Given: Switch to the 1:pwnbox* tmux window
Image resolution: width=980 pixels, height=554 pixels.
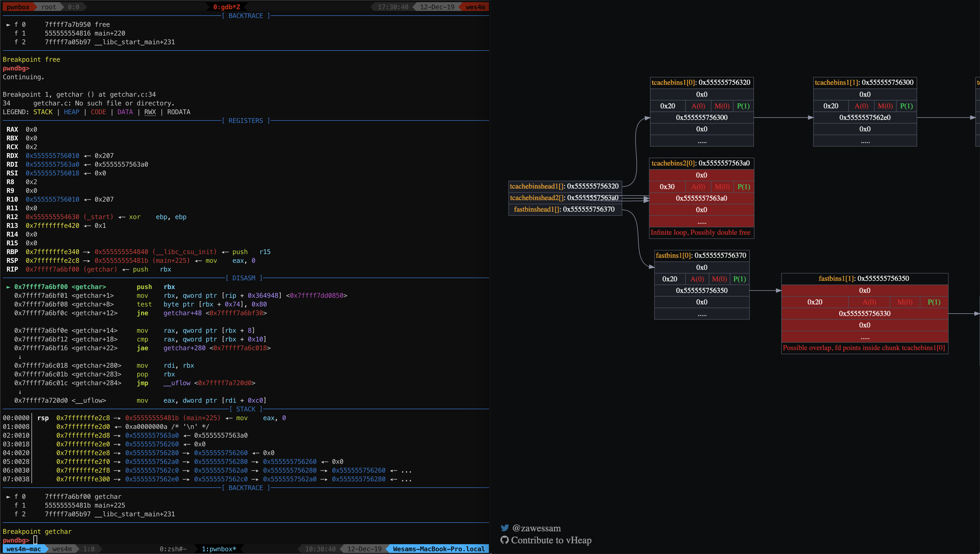Looking at the screenshot, I should 219,549.
